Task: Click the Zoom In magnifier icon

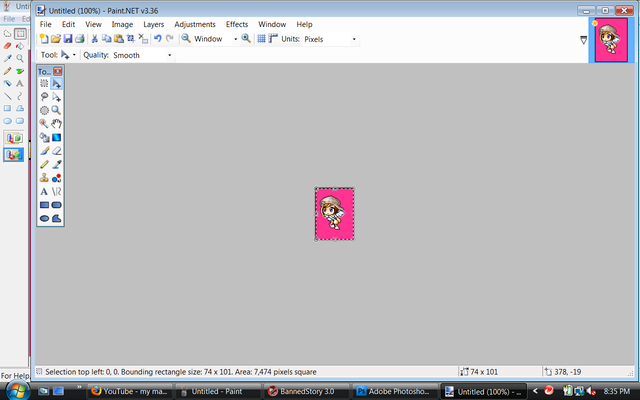Action: [x=246, y=39]
